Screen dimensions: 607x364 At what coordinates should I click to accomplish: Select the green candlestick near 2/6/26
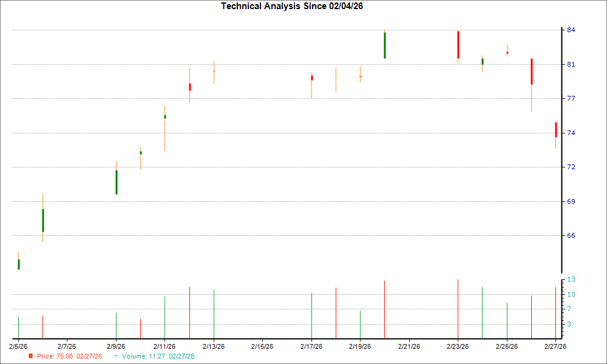click(x=42, y=220)
